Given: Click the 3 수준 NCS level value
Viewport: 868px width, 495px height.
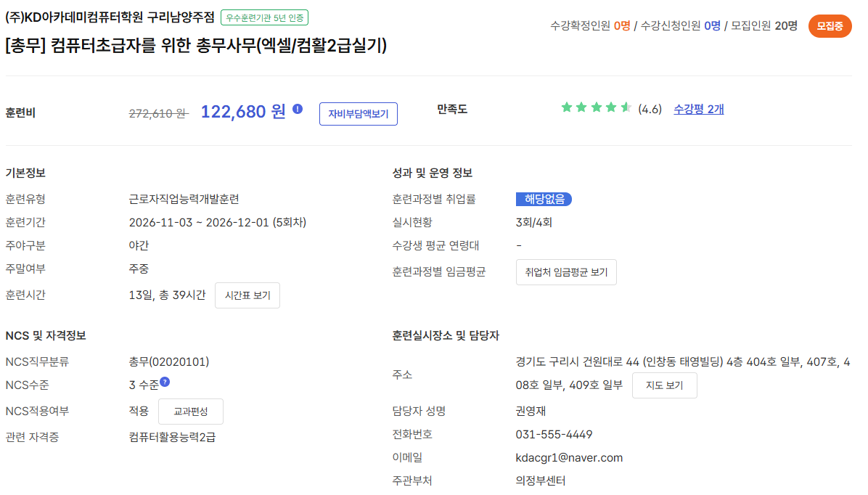Looking at the screenshot, I should coord(144,385).
